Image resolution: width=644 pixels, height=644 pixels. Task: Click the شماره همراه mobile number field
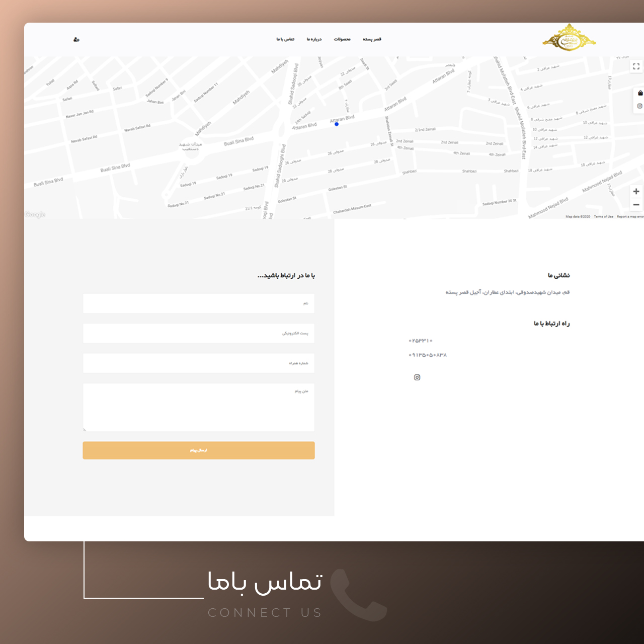pos(199,363)
